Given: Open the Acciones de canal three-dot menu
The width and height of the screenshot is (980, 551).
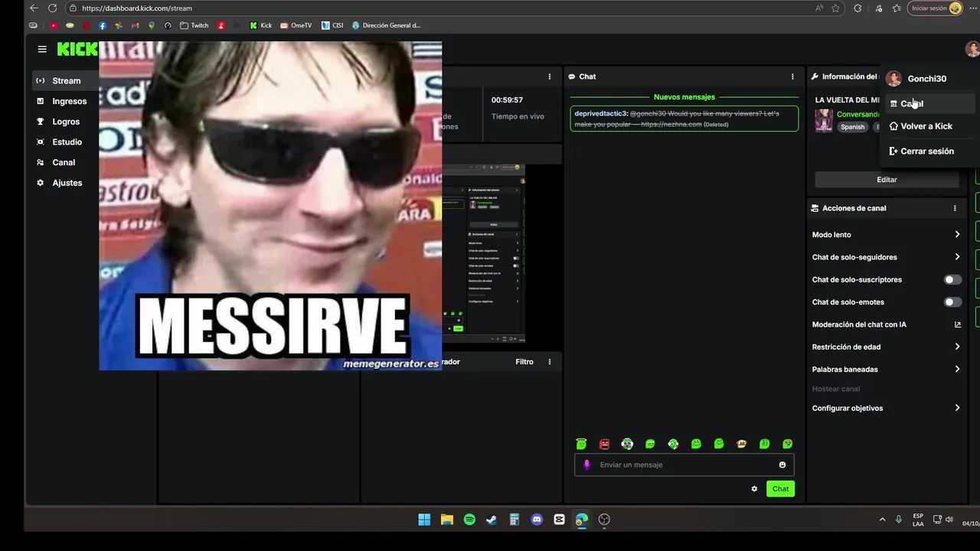Looking at the screenshot, I should (x=955, y=208).
